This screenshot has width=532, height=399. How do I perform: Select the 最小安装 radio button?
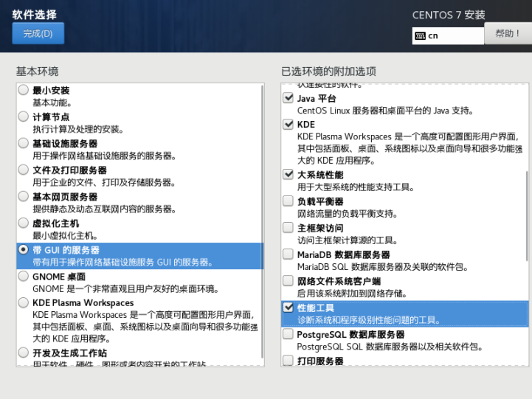[23, 90]
